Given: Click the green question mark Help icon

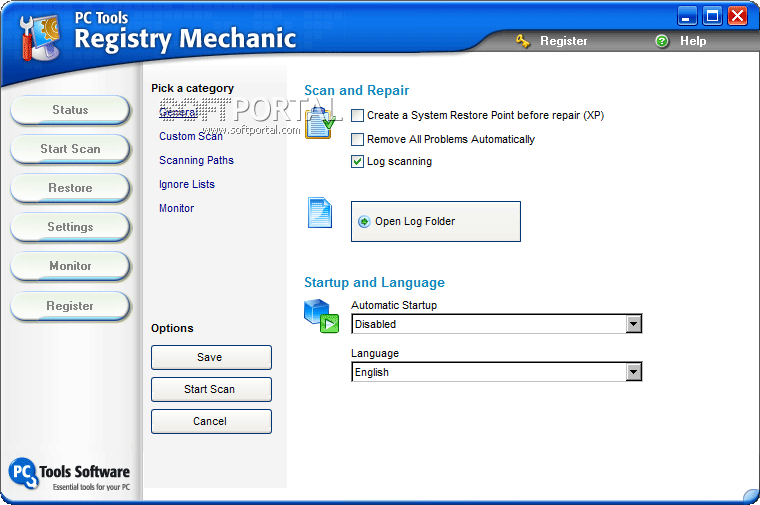Looking at the screenshot, I should (662, 41).
